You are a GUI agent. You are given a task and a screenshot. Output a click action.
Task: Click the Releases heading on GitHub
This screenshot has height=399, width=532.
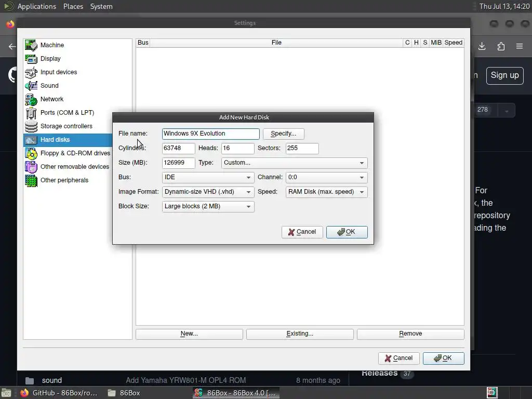379,373
